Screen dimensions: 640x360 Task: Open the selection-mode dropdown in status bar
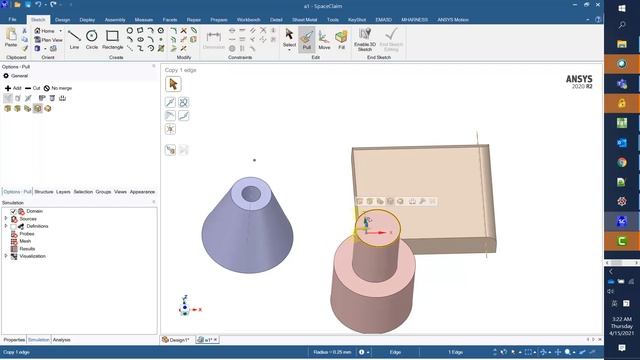[x=519, y=352]
